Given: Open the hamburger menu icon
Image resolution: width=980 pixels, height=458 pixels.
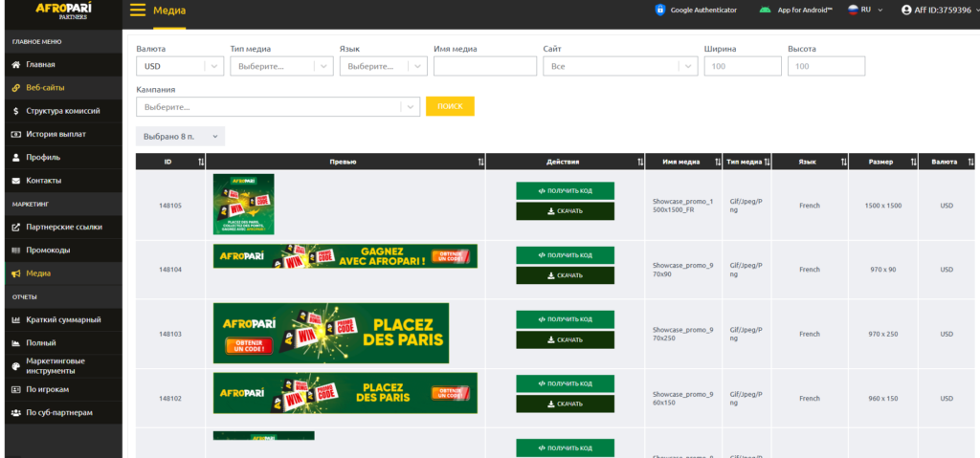Looking at the screenshot, I should (138, 10).
